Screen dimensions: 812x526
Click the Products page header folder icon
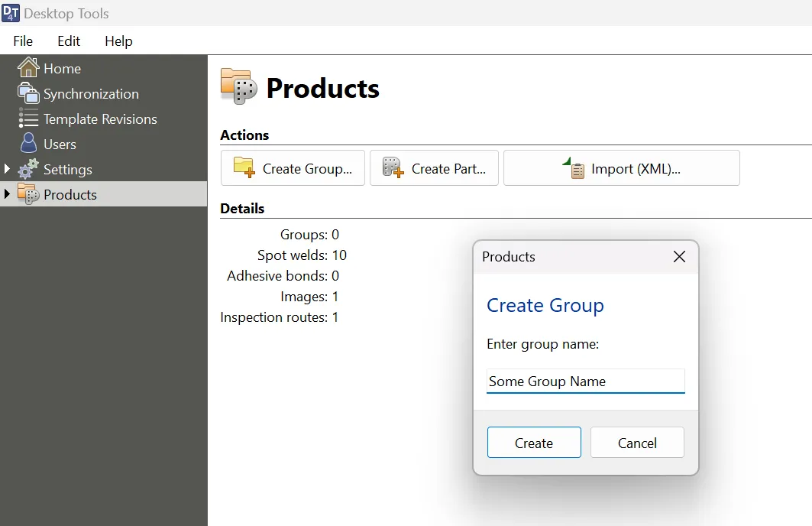pos(238,87)
